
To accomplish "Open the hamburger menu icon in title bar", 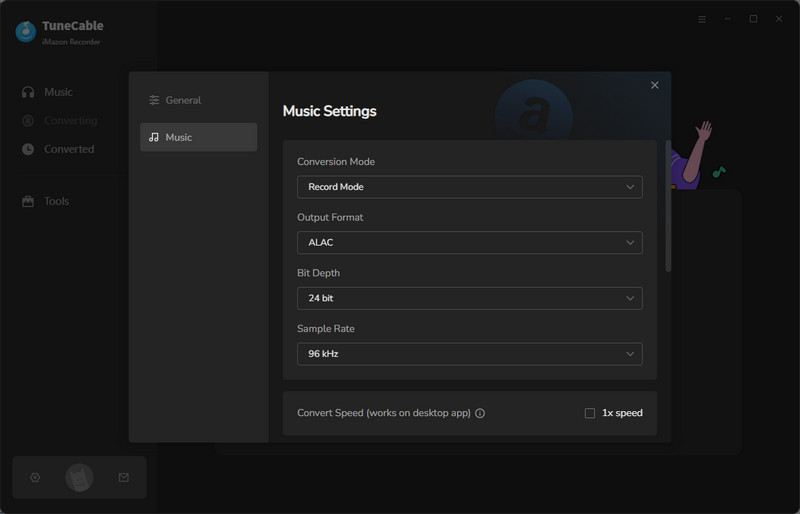I will 701,19.
